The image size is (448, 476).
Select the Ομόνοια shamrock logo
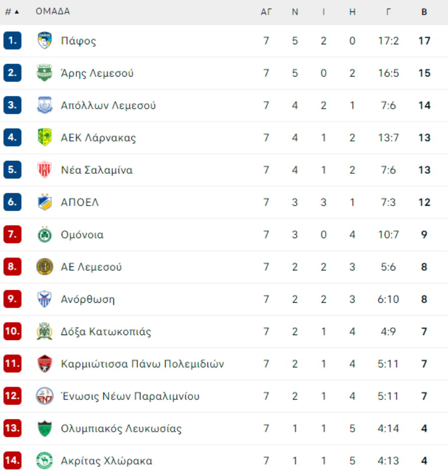coord(45,235)
